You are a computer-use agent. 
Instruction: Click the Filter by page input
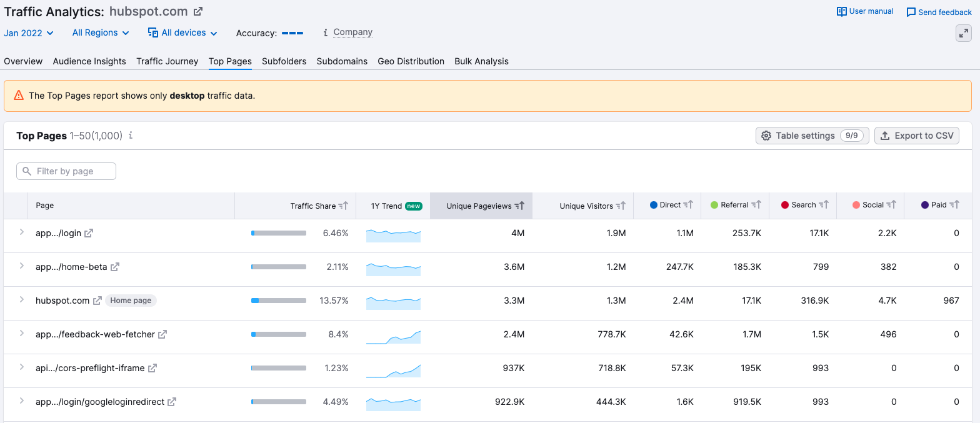[x=66, y=171]
